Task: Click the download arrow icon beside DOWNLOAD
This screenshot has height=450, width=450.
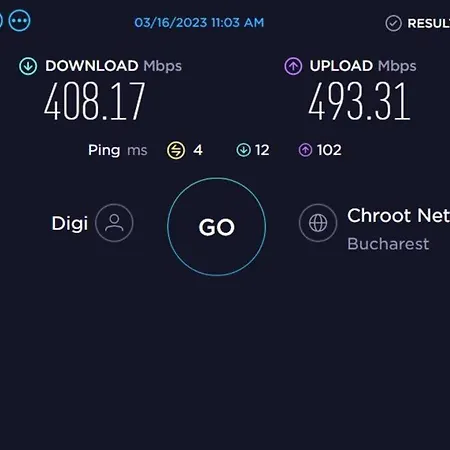Action: pos(28,66)
